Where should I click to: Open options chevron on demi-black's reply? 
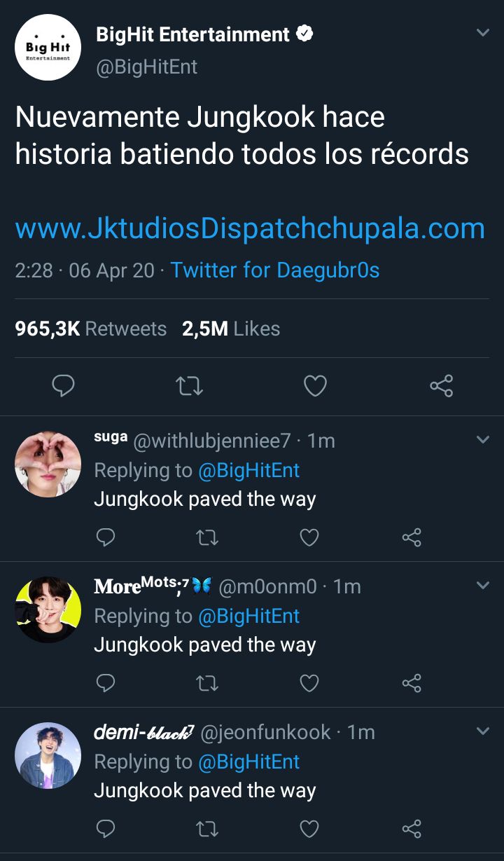coord(483,731)
